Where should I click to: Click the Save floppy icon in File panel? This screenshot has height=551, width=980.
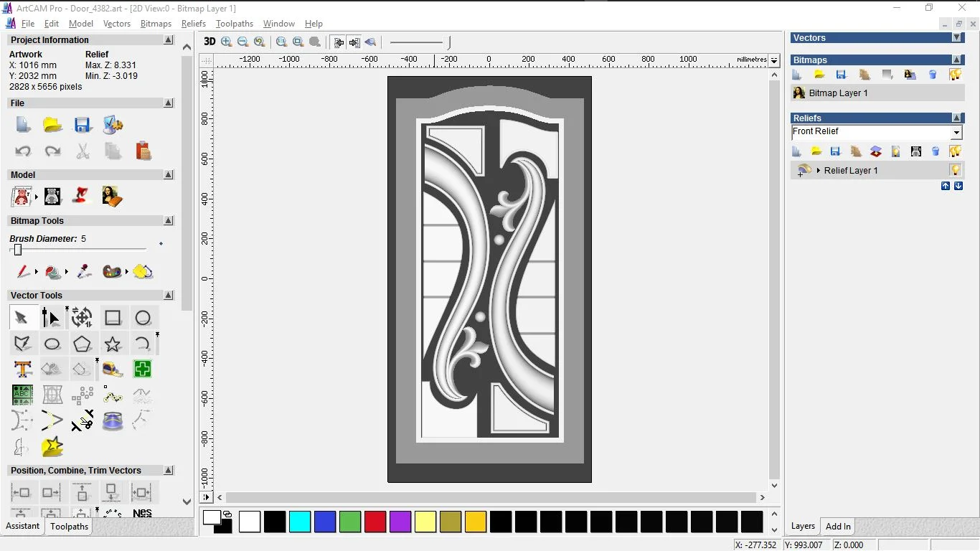click(83, 126)
